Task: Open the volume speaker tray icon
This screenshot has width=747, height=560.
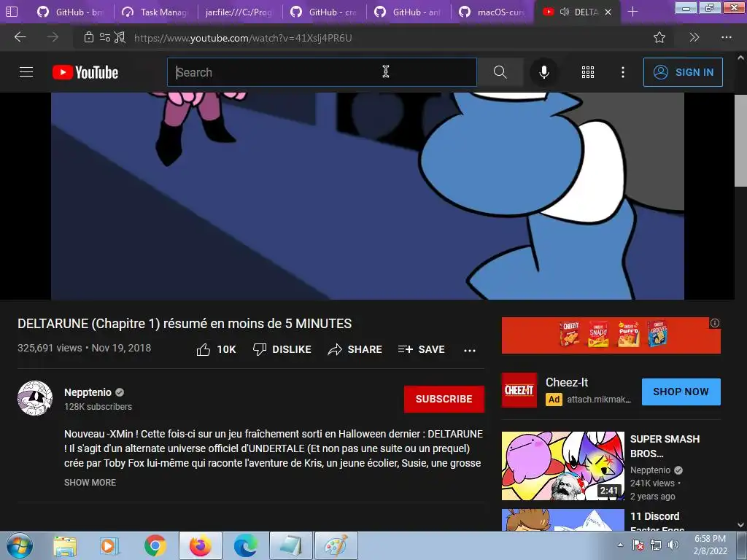Action: 673,545
